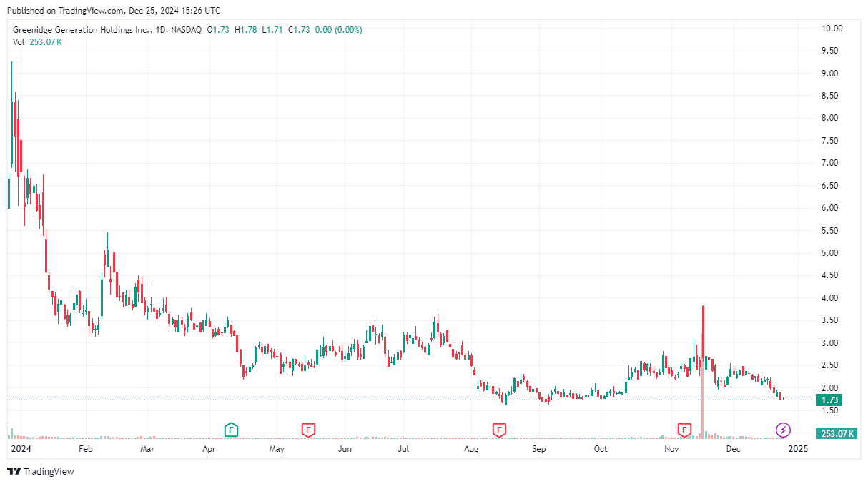
Task: Select the red August earnings marker
Action: (x=499, y=430)
